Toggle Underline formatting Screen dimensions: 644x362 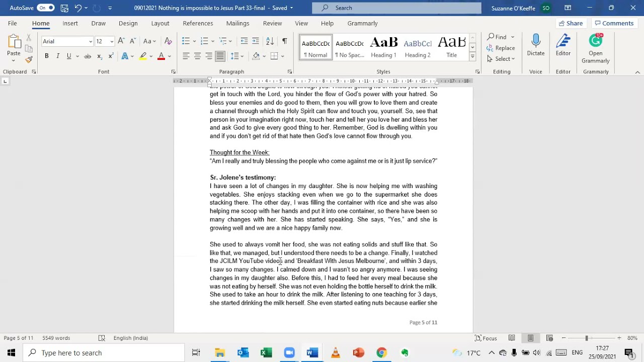[69, 56]
